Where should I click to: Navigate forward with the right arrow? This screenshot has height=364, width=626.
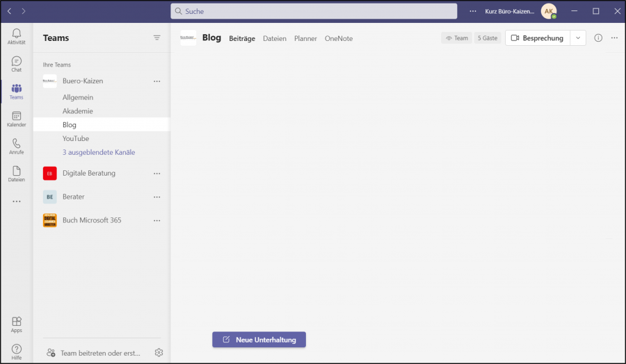[24, 11]
